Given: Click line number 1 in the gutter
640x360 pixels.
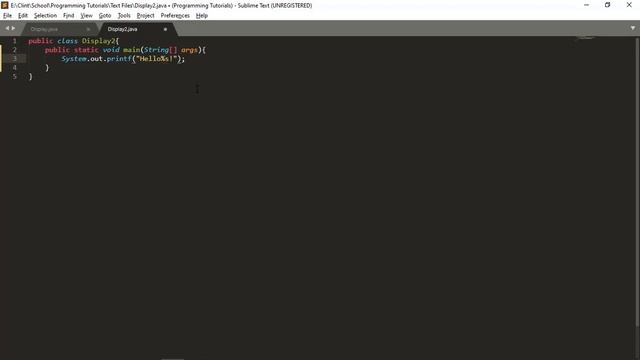Looking at the screenshot, I should 15,41.
